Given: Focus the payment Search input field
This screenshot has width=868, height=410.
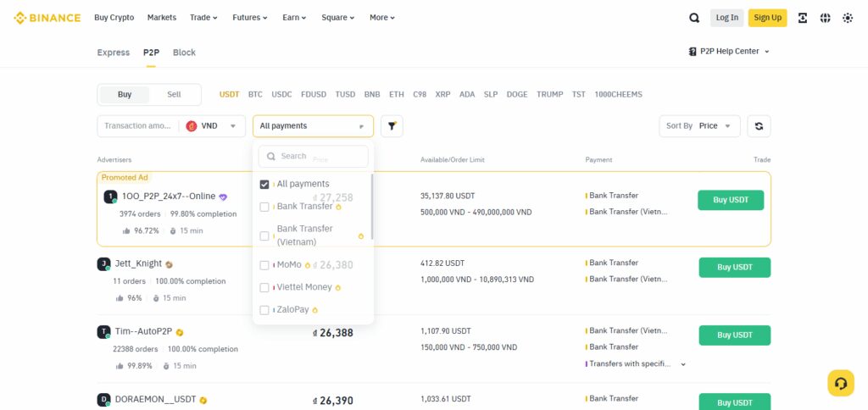Looking at the screenshot, I should click(314, 157).
